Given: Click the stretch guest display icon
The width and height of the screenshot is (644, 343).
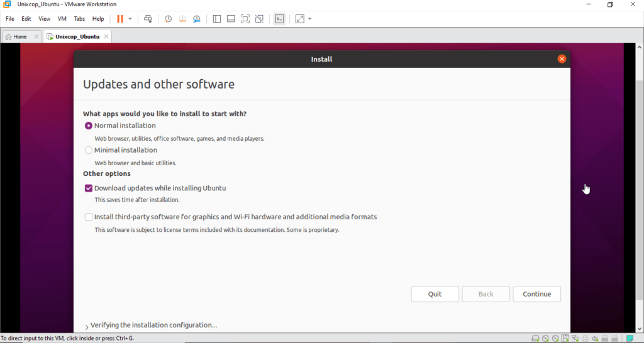Looking at the screenshot, I should (x=300, y=19).
